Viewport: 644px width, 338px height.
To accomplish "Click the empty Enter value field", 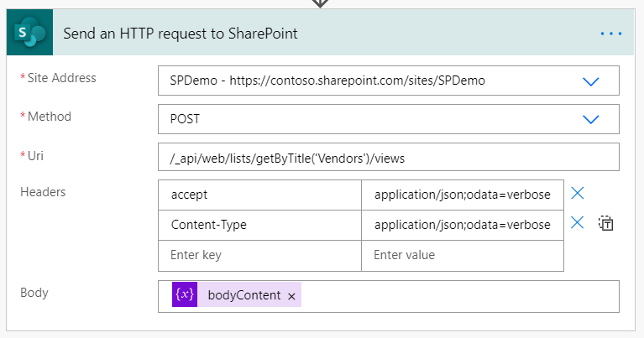I will tap(462, 255).
